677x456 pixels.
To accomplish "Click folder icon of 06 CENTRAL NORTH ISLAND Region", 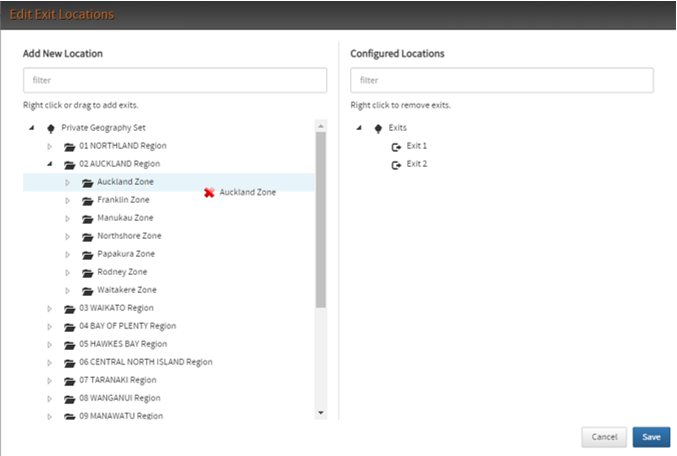I will (x=69, y=363).
